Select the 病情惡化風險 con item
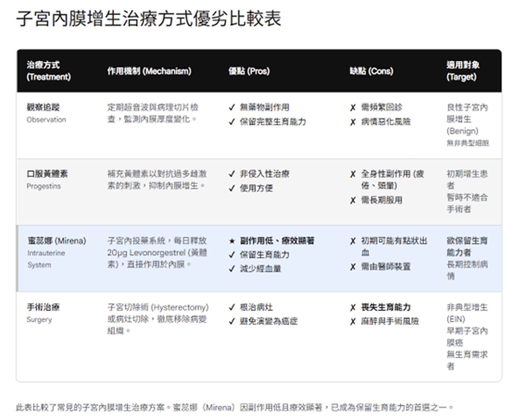This screenshot has height=420, width=513. 386,121
